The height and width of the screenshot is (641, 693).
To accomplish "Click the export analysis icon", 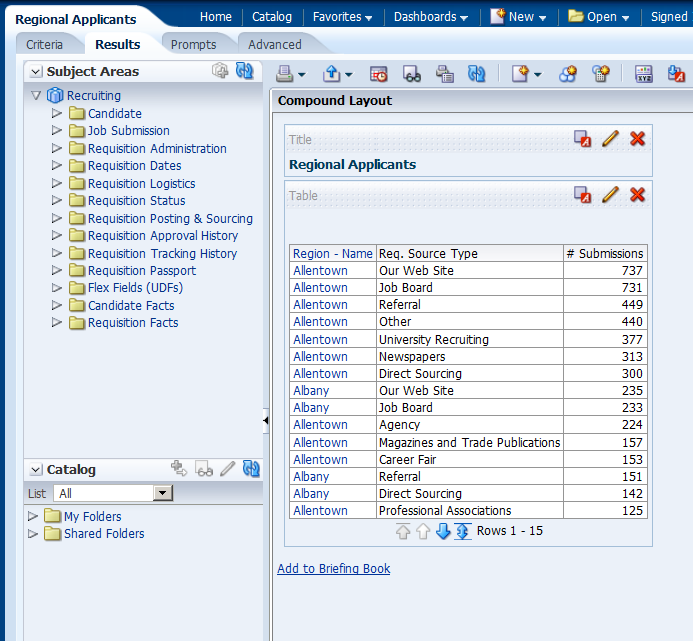I will pyautogui.click(x=331, y=73).
